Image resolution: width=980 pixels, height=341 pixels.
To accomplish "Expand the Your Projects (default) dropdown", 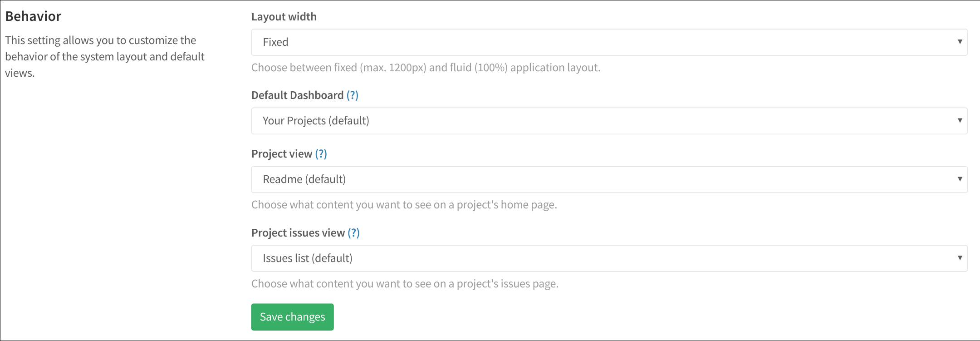I will (x=608, y=121).
